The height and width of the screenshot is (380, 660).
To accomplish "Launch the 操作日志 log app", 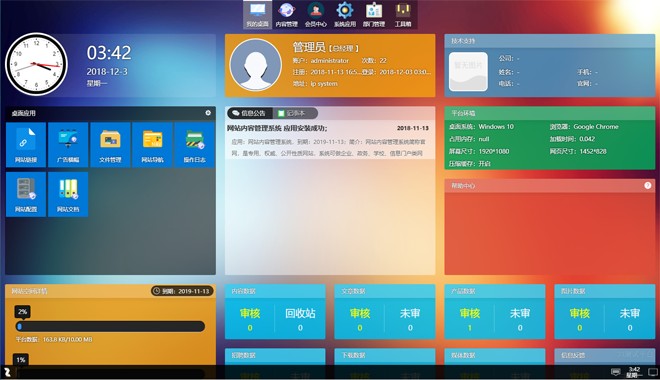I will [194, 145].
